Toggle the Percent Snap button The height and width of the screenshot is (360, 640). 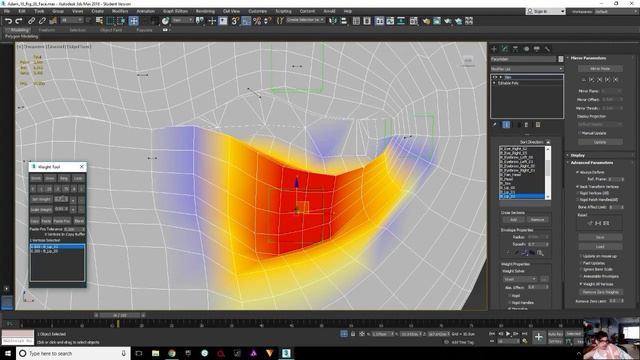(x=257, y=21)
